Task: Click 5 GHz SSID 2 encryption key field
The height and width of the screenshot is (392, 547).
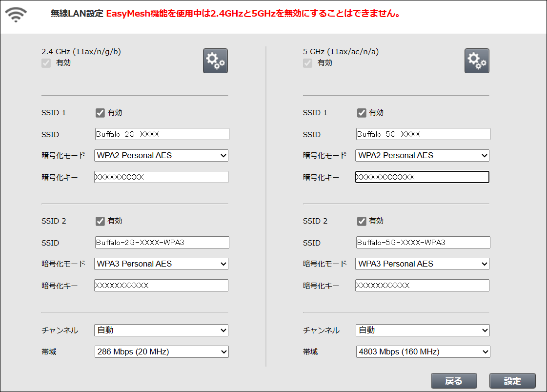Action: tap(423, 286)
